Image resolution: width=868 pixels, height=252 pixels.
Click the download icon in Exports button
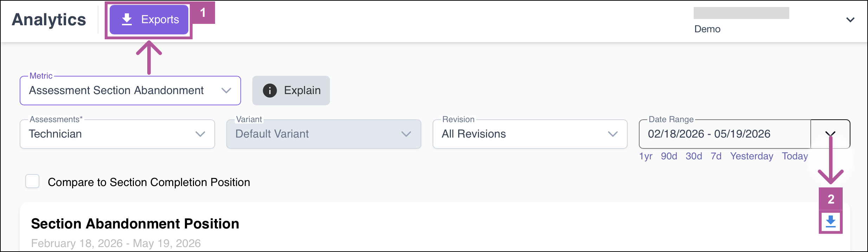click(127, 20)
